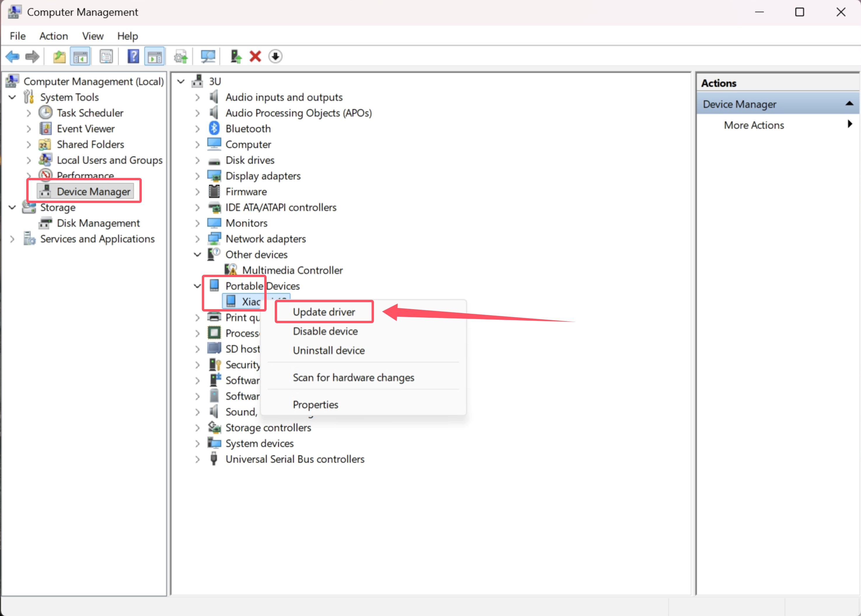Open the Help menu

tap(127, 36)
